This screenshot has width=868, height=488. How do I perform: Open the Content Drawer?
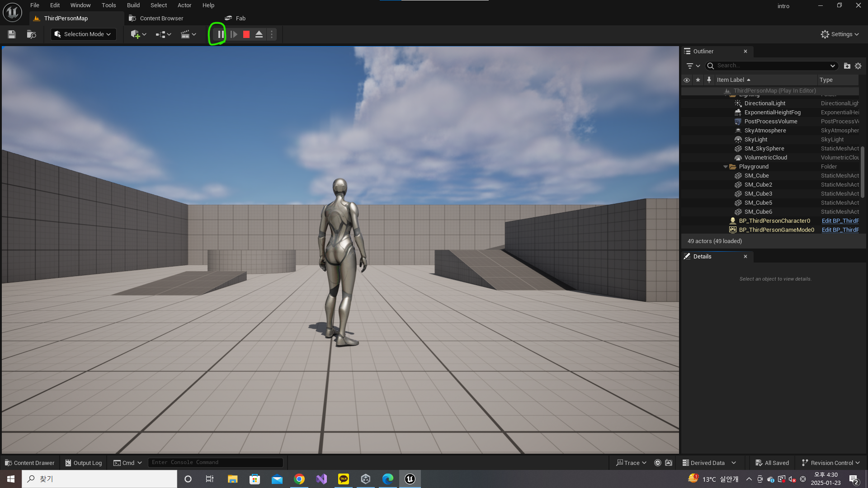pos(30,463)
